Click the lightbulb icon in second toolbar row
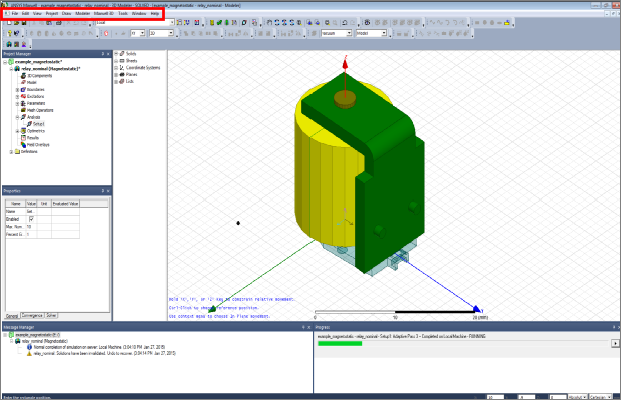This screenshot has width=622, height=401. click(10, 33)
